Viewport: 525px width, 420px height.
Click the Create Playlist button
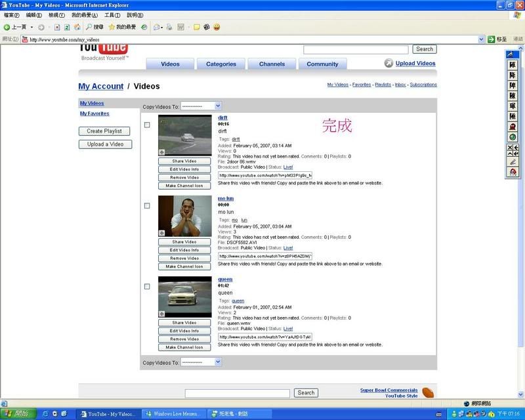point(104,131)
